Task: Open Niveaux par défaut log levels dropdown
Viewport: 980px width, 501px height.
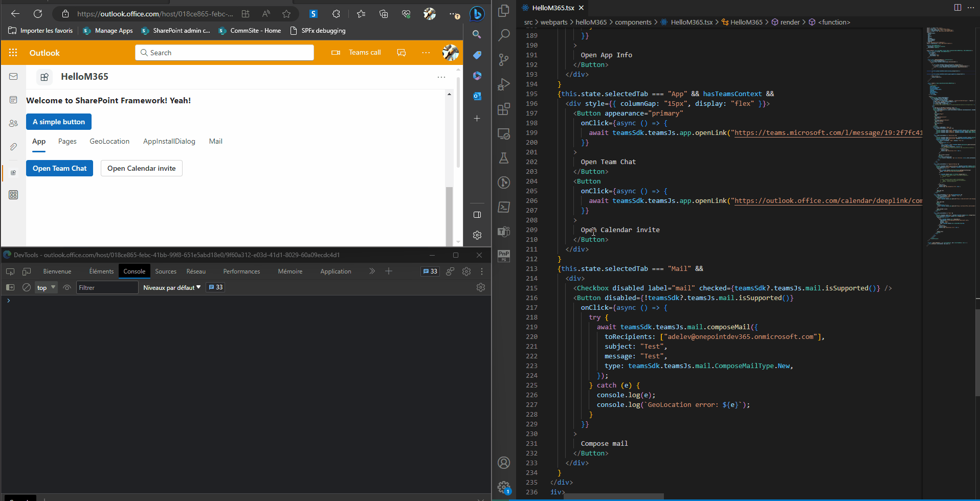Action: click(x=172, y=288)
